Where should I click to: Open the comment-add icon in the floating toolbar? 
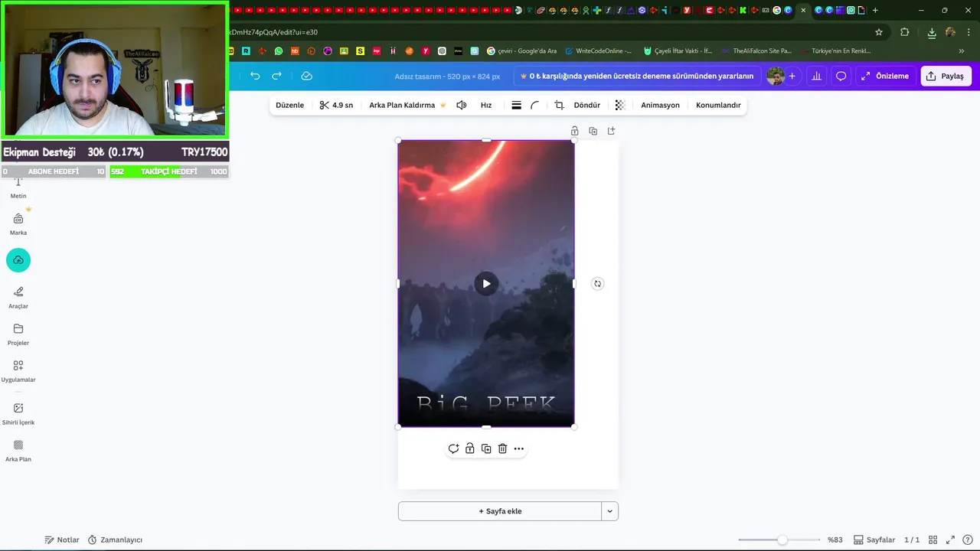pyautogui.click(x=453, y=448)
